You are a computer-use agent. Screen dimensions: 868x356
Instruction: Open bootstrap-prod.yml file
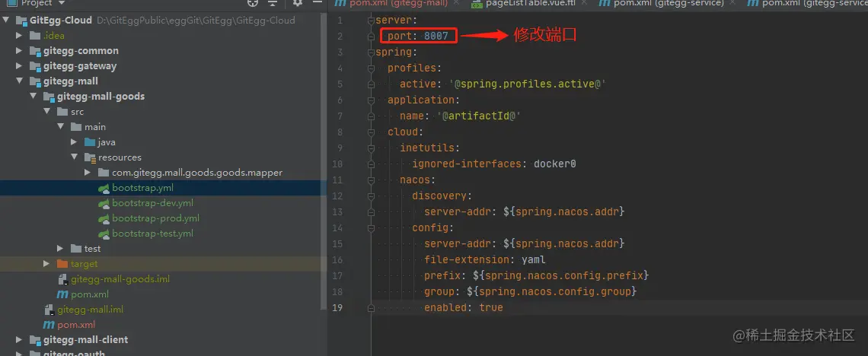pyautogui.click(x=155, y=218)
